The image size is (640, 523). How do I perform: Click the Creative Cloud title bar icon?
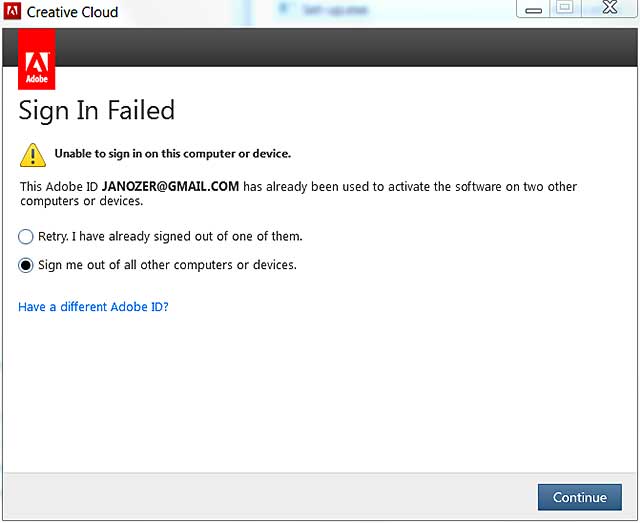13,12
